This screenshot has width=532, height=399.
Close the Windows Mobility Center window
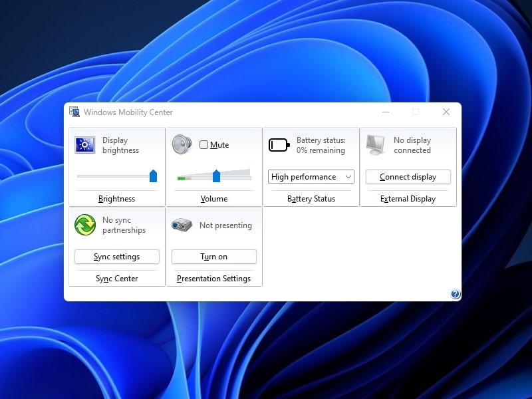446,112
